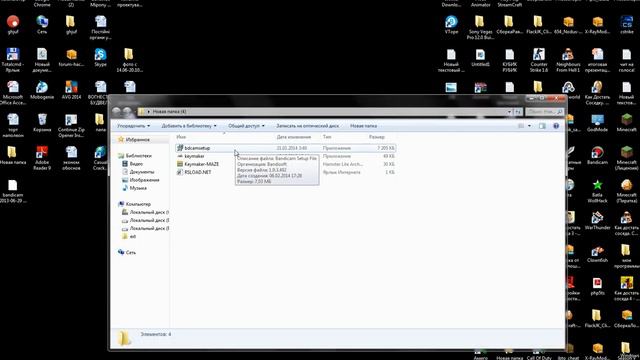Select the Keymaker-MAZE archive file
Viewport: 640px width, 360px height.
click(x=202, y=164)
